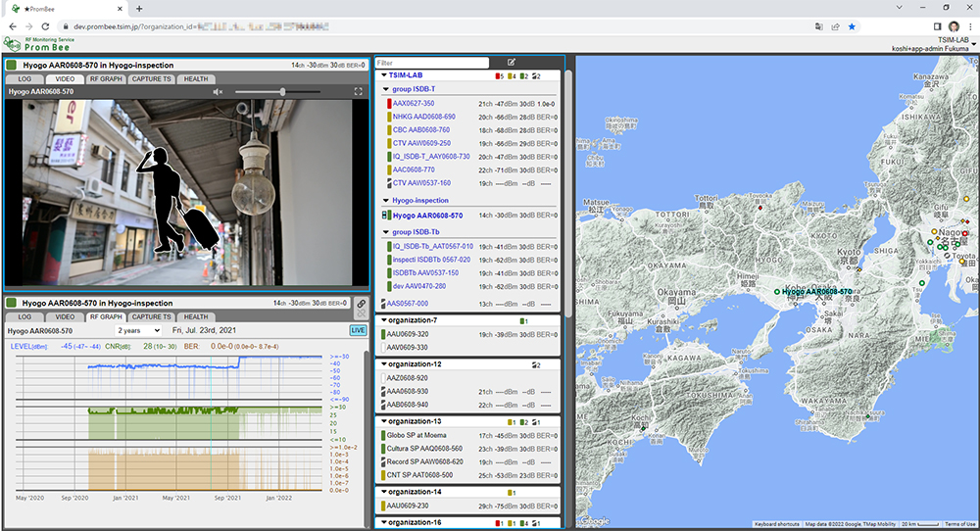Click green status square of lower panel
This screenshot has width=980, height=531.
click(x=11, y=303)
